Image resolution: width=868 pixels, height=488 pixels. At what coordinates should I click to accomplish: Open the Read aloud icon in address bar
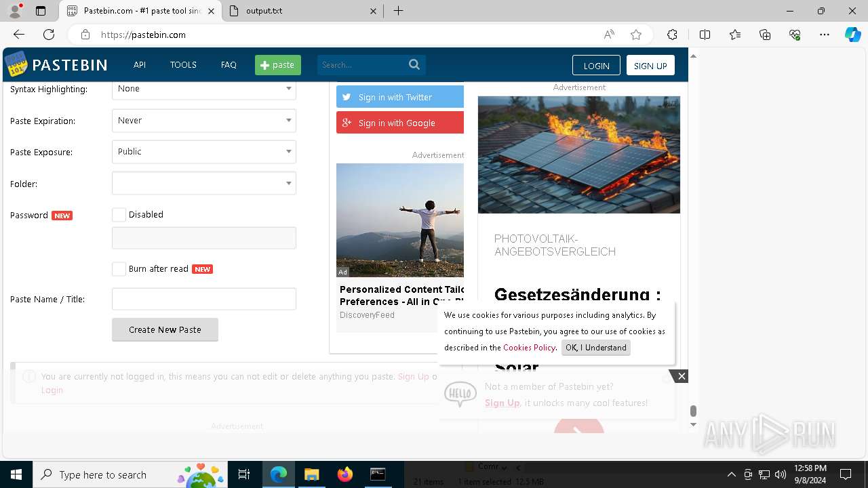(609, 35)
